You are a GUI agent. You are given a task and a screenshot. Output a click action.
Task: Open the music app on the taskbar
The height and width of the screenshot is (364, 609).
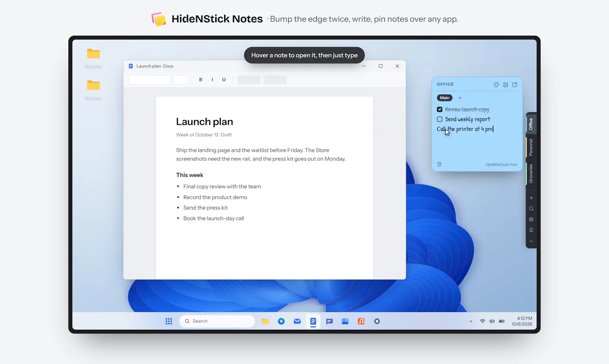click(361, 321)
